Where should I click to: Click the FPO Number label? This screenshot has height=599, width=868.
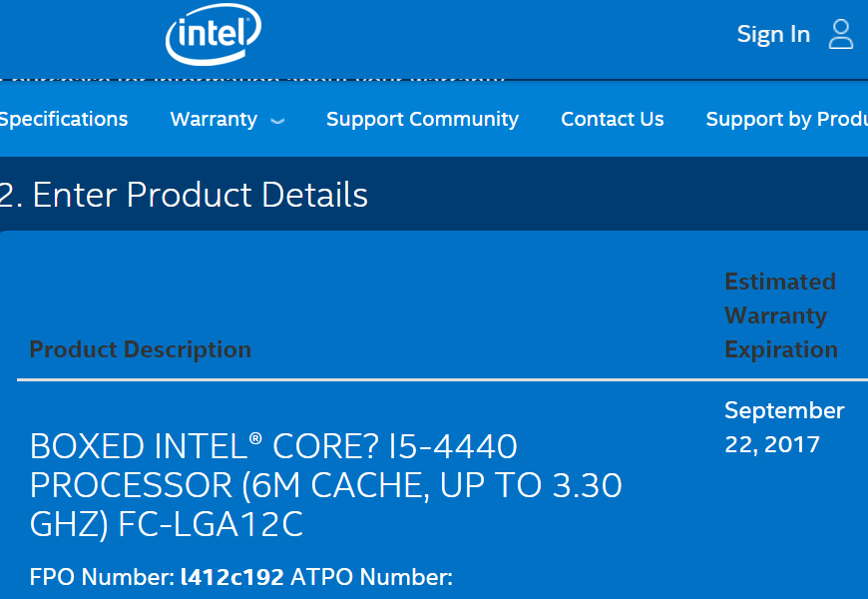(102, 577)
